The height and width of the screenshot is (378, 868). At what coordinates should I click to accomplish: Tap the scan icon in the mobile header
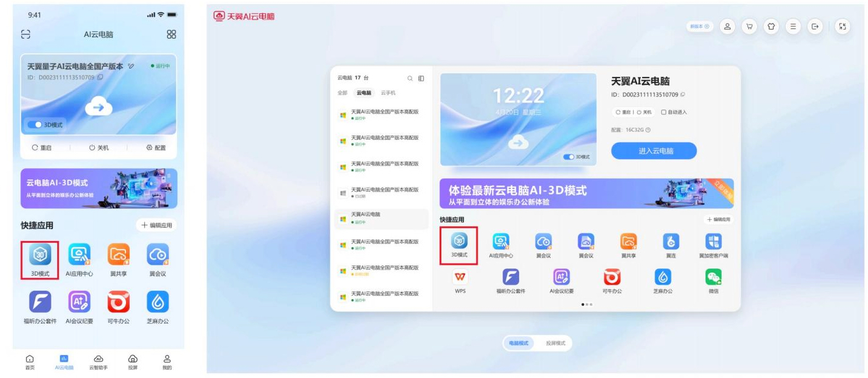25,35
